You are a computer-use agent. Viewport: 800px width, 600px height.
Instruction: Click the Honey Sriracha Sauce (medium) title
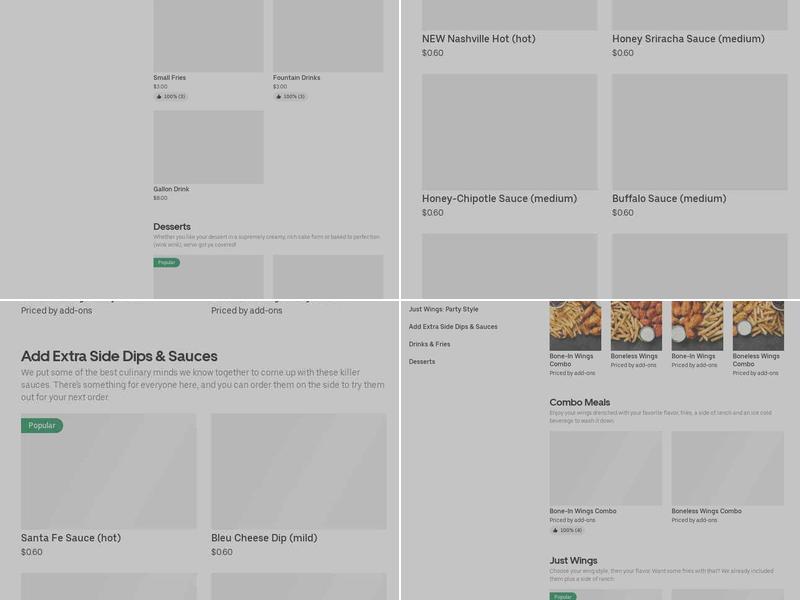(688, 39)
